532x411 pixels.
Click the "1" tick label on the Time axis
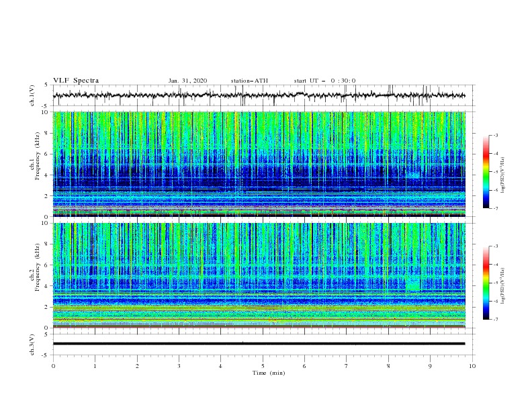(x=95, y=366)
